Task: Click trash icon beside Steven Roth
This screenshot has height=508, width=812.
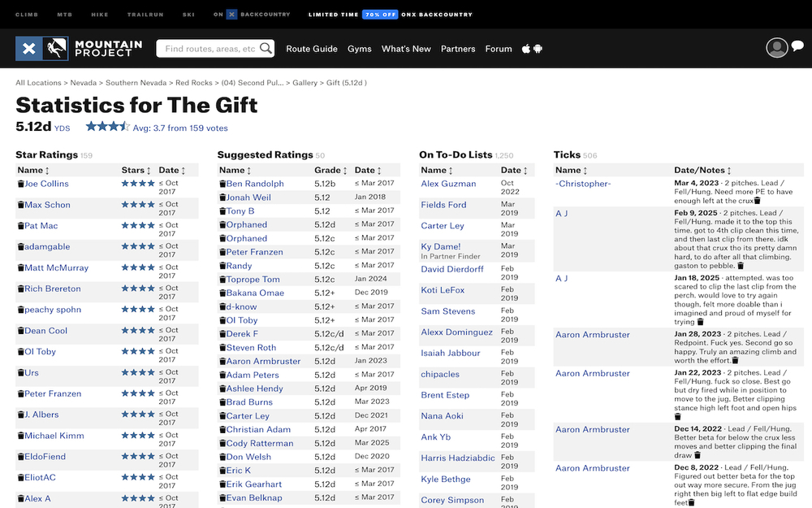Action: pyautogui.click(x=222, y=348)
